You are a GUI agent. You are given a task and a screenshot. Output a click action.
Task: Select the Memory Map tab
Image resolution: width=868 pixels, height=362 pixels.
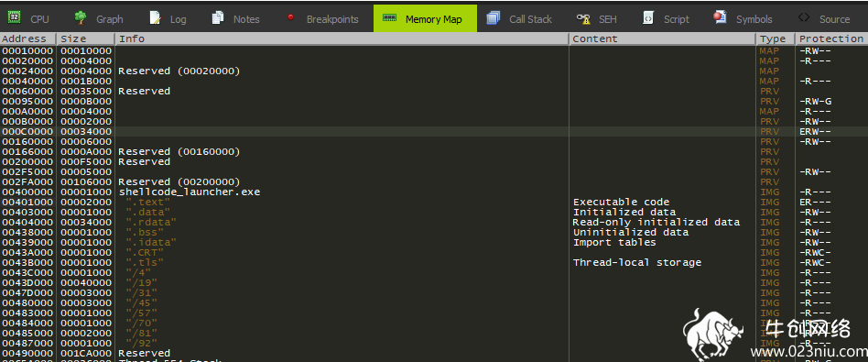(425, 19)
